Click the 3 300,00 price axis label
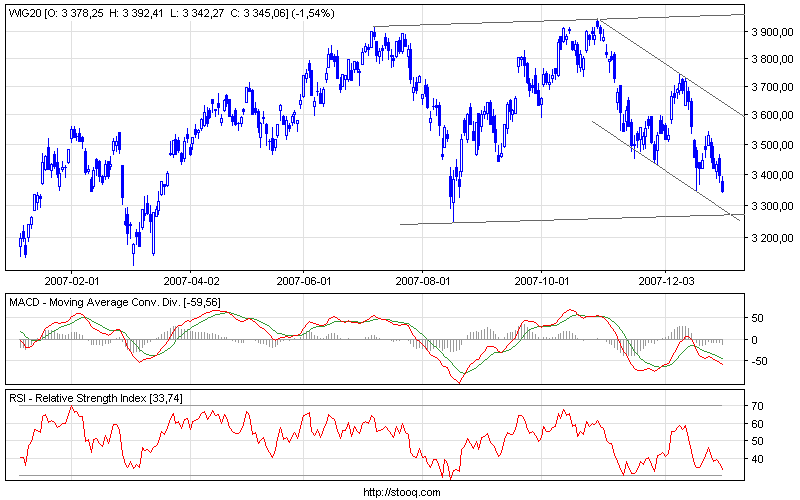800x500 pixels. click(x=772, y=206)
